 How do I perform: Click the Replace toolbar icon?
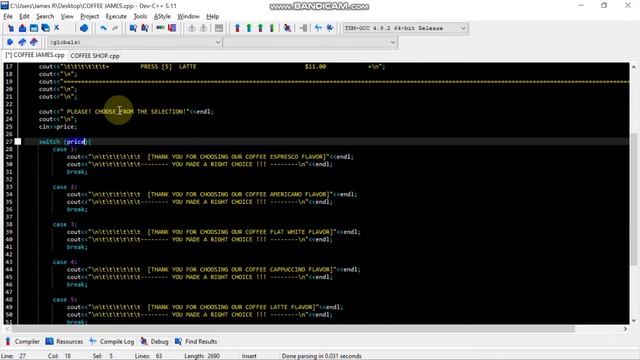(x=144, y=28)
